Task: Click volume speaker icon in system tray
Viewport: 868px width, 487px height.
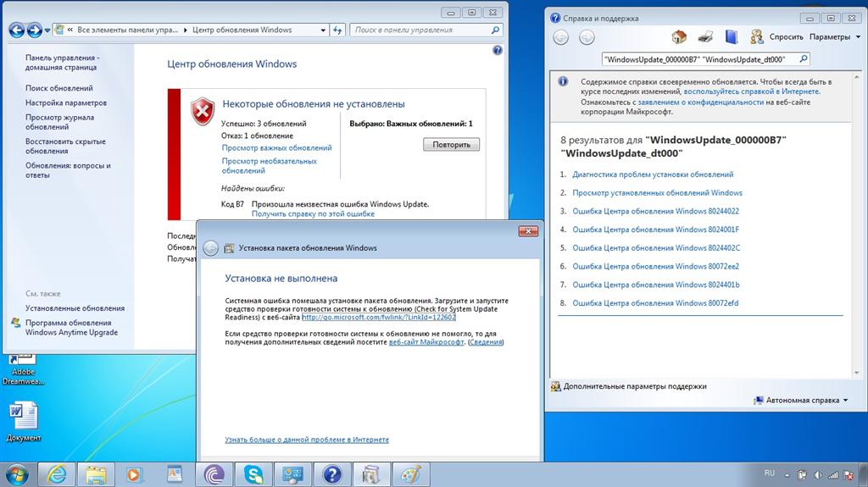Action: point(818,475)
